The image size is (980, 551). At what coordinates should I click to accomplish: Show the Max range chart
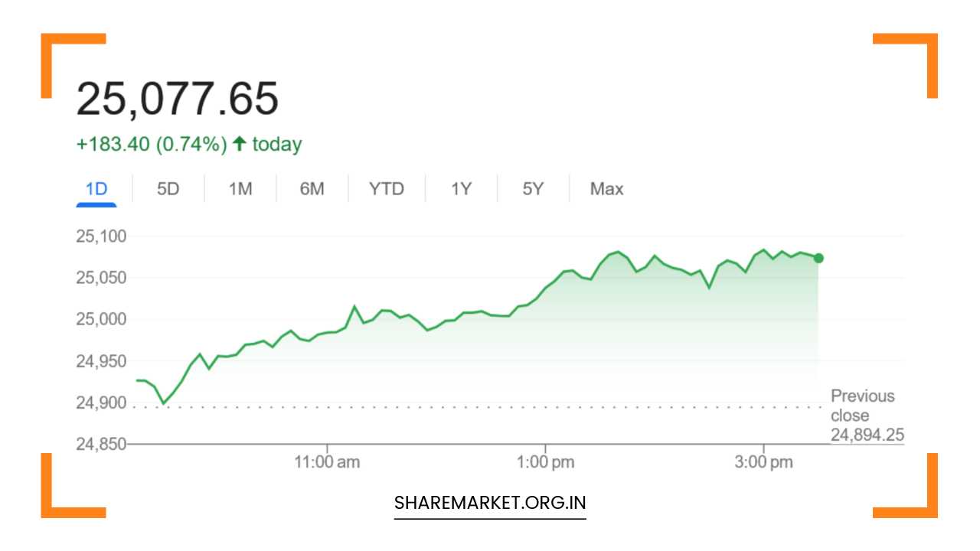[x=606, y=189]
